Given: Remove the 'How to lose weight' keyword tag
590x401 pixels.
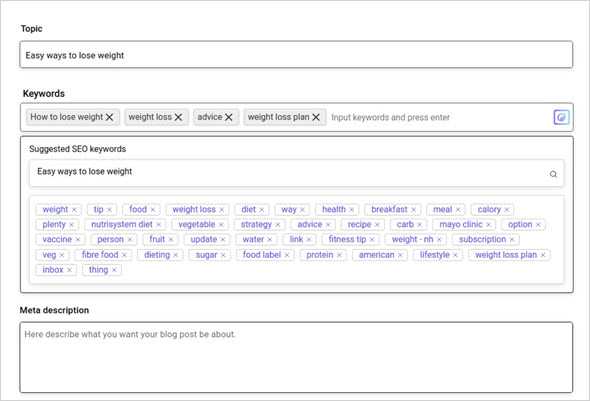Looking at the screenshot, I should tap(109, 117).
